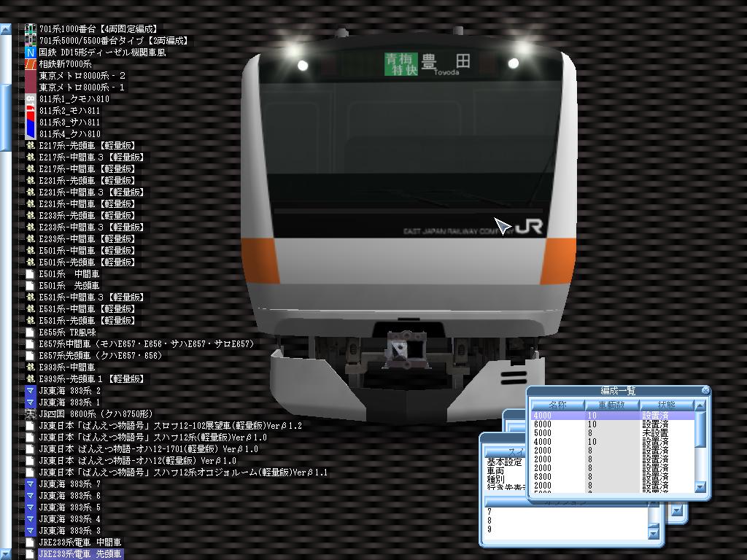Click the icon beside JR四国 8600系(クハ8750形)

click(x=31, y=414)
